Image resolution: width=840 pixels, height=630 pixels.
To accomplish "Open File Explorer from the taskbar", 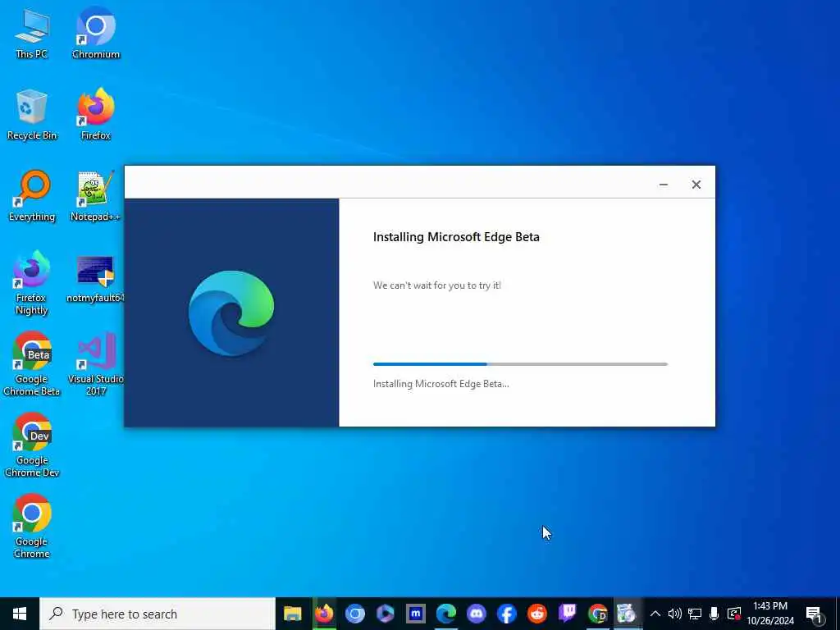I will coord(293,614).
